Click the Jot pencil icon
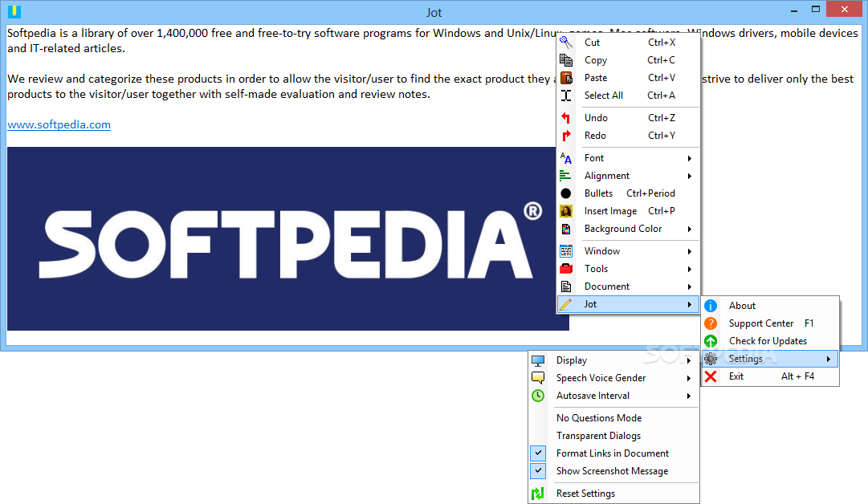 click(566, 303)
